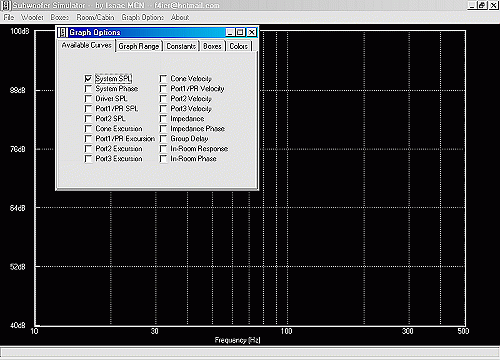Enable the Impedance curve checkbox
The height and width of the screenshot is (360, 500).
(163, 119)
